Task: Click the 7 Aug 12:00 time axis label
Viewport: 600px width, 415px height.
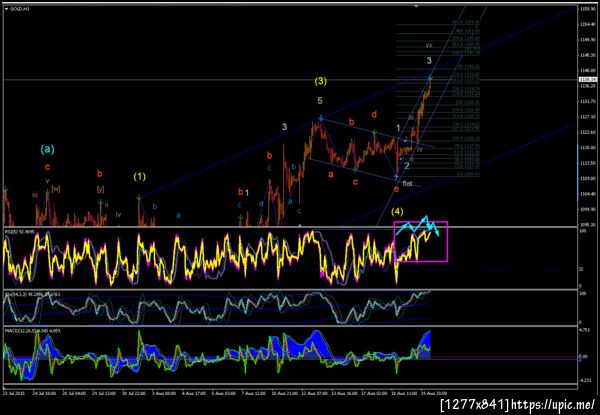Action: click(254, 392)
